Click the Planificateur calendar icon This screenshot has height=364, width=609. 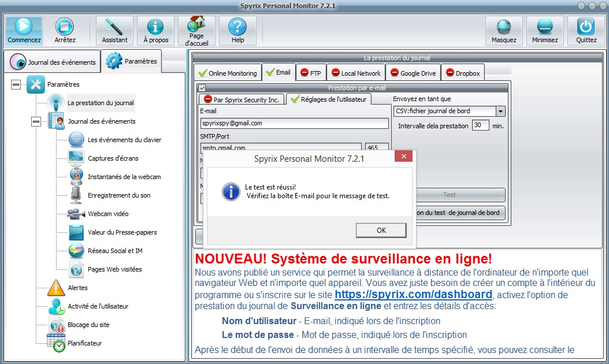[56, 343]
